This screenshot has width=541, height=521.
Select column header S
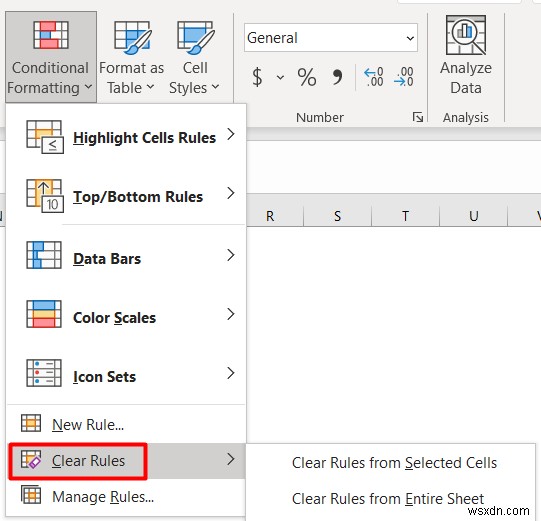point(337,216)
